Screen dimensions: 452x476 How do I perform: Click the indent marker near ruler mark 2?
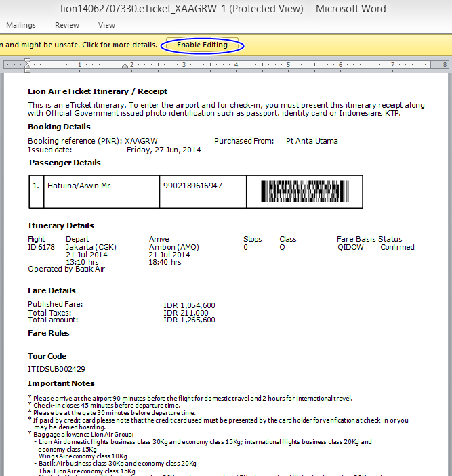coord(125,66)
